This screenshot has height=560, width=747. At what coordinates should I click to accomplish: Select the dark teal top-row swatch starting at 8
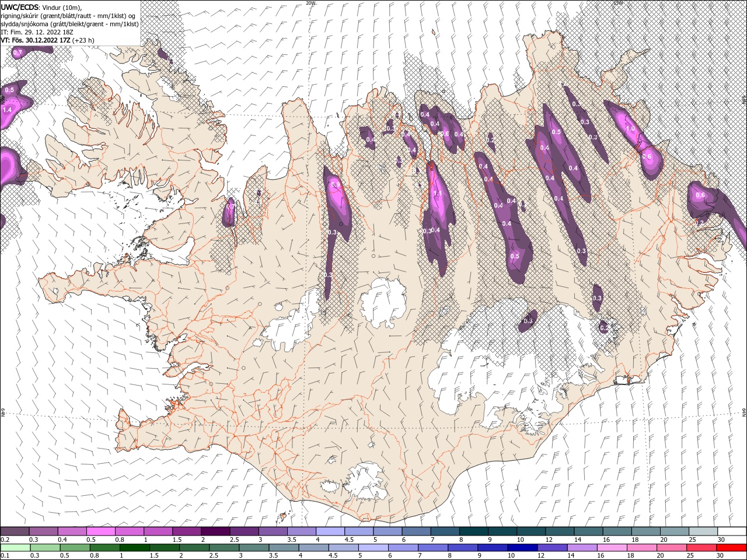pos(473,531)
